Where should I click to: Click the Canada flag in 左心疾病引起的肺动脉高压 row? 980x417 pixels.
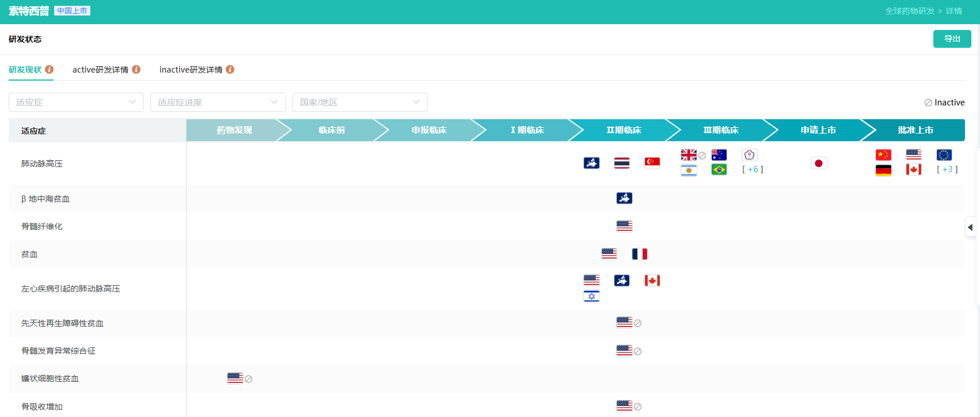coord(652,280)
